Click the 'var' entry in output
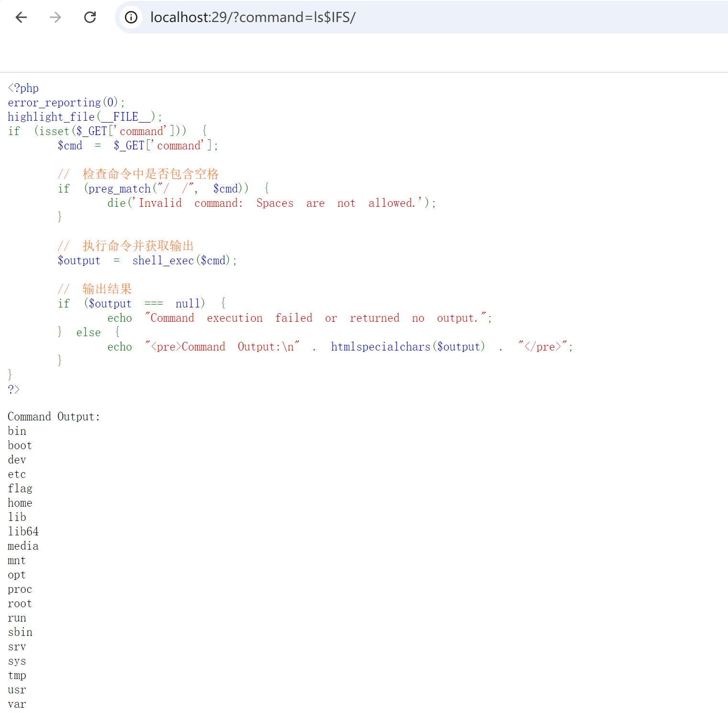Screen dimensions: 728x713 click(17, 704)
